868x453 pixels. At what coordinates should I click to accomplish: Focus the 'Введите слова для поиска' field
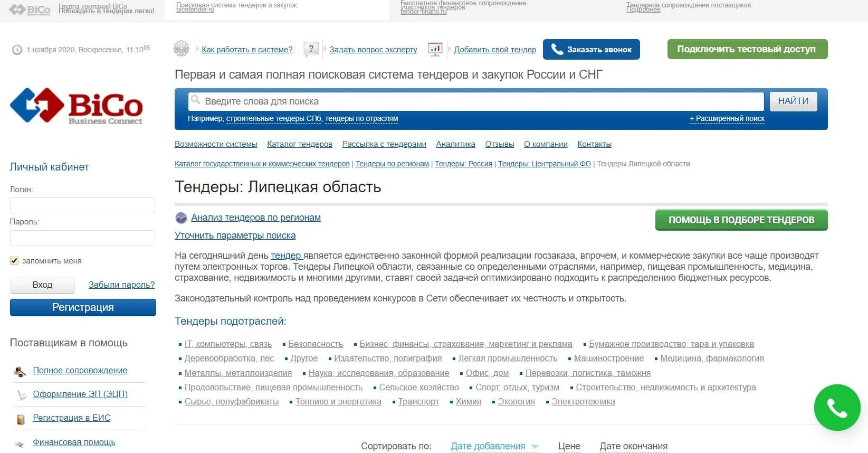[476, 101]
